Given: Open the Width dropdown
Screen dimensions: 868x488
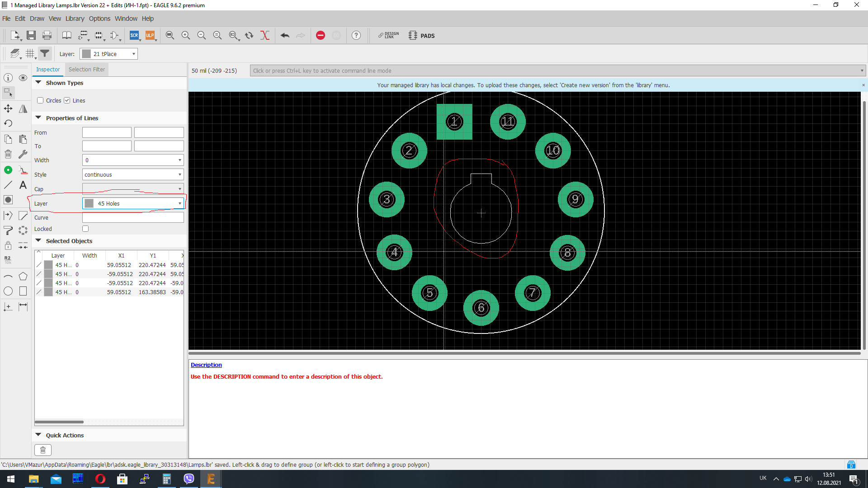Looking at the screenshot, I should point(133,160).
